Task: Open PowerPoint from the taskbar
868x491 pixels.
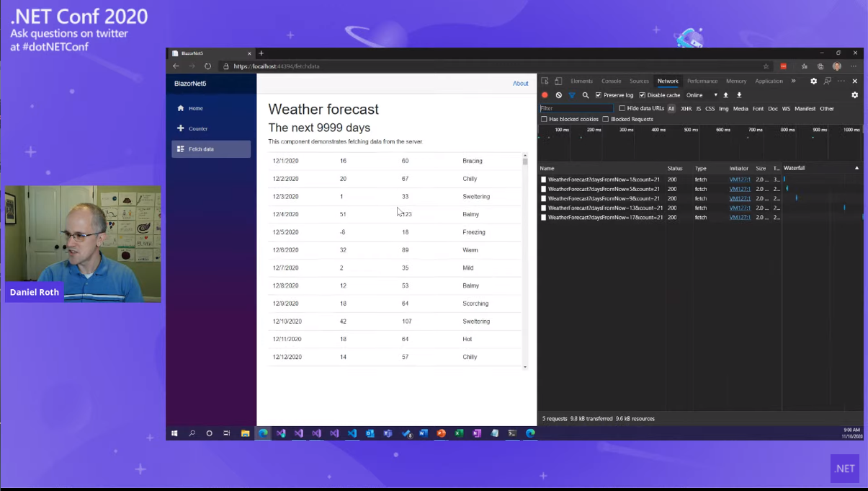Action: (441, 433)
